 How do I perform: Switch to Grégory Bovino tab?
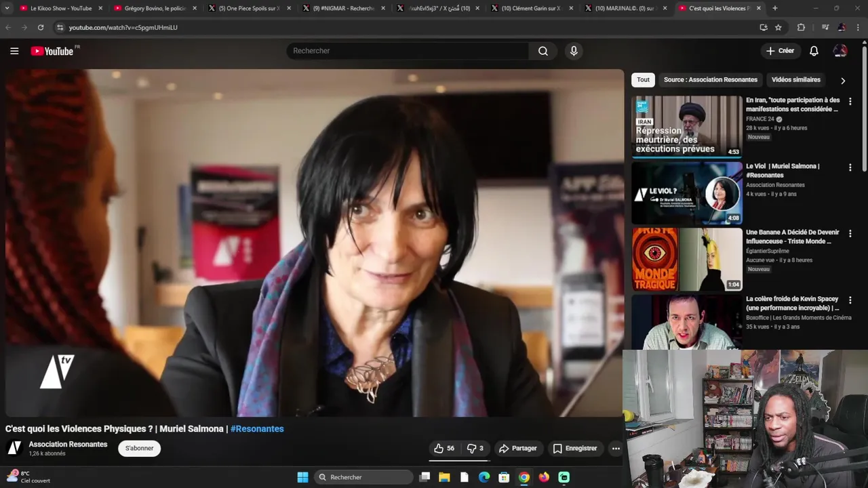click(x=155, y=8)
